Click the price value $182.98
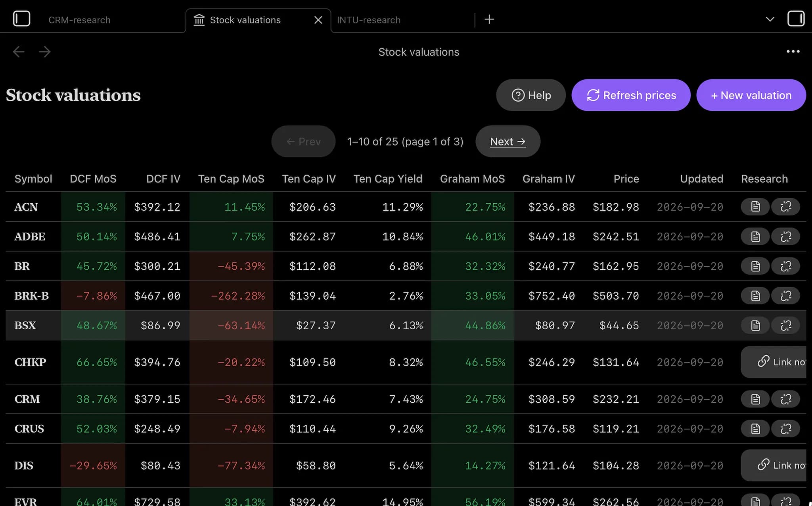This screenshot has width=812, height=506. click(616, 207)
